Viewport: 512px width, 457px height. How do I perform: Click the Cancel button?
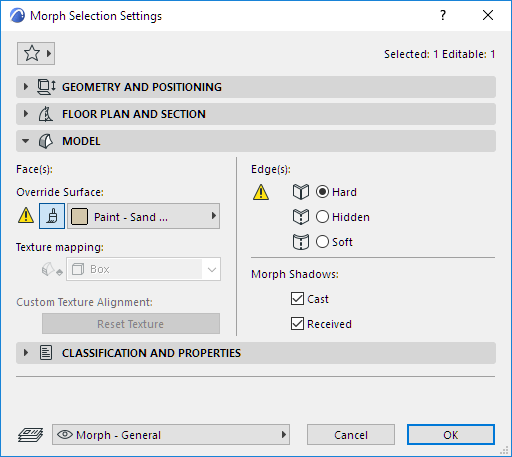[351, 435]
